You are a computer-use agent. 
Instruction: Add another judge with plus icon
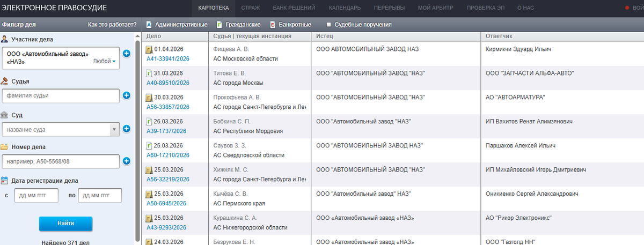(127, 96)
